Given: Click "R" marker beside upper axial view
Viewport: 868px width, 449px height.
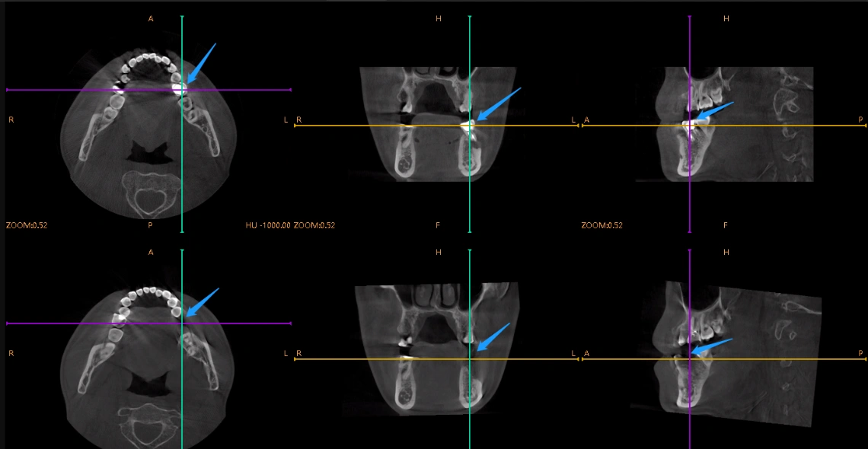Looking at the screenshot, I should tap(11, 119).
